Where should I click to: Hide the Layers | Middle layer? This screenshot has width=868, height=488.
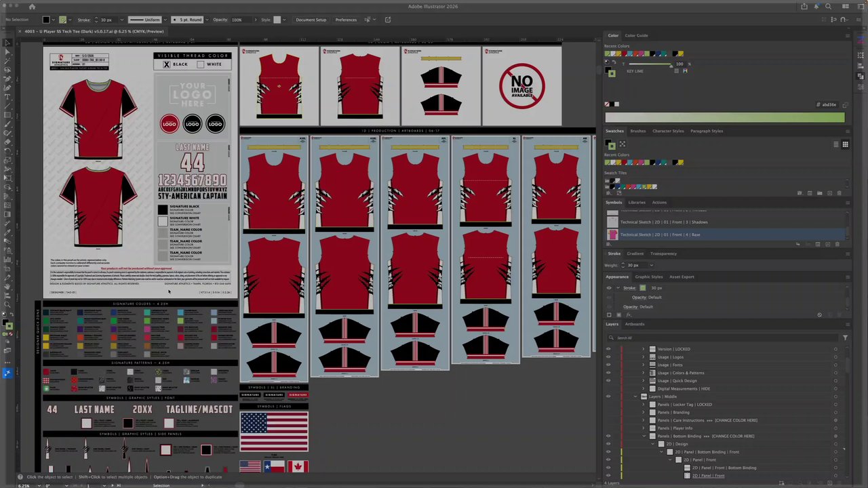point(608,396)
